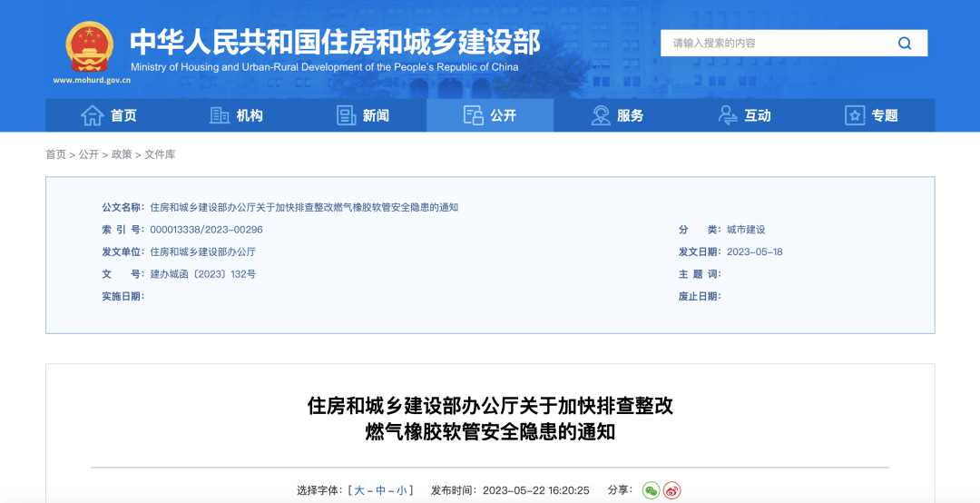
Task: Open the 专题 navigation tab
Action: coord(871,115)
